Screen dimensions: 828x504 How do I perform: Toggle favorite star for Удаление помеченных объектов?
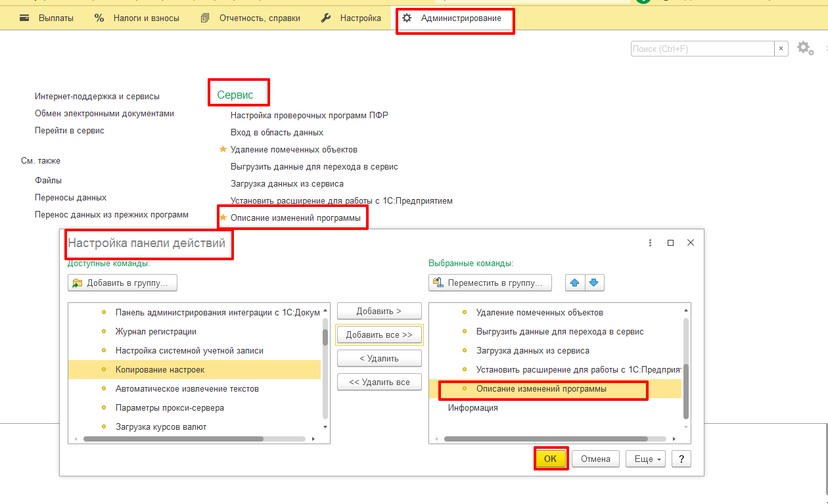(223, 150)
